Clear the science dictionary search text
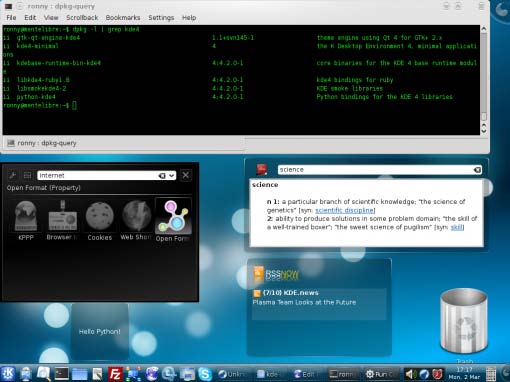 coord(477,170)
